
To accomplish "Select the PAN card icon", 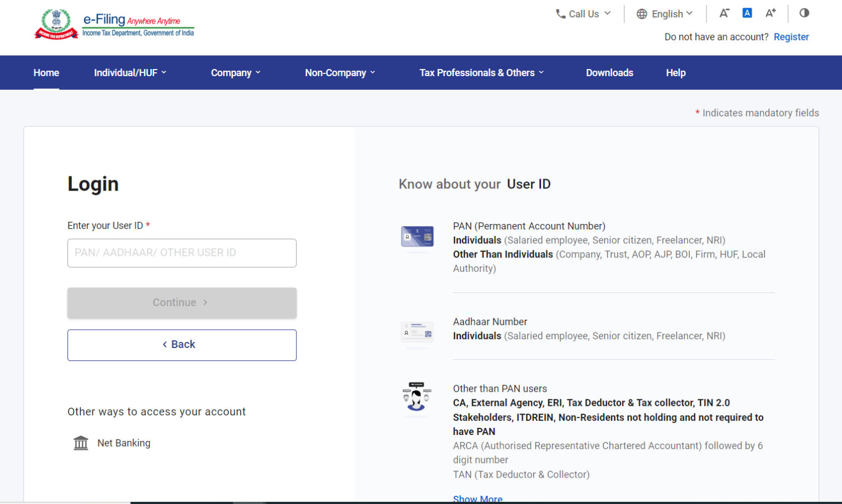I will [x=417, y=238].
